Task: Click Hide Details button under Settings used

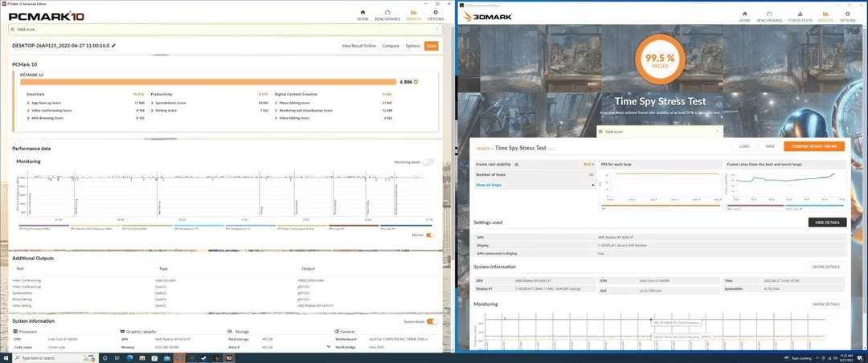Action: coord(827,222)
